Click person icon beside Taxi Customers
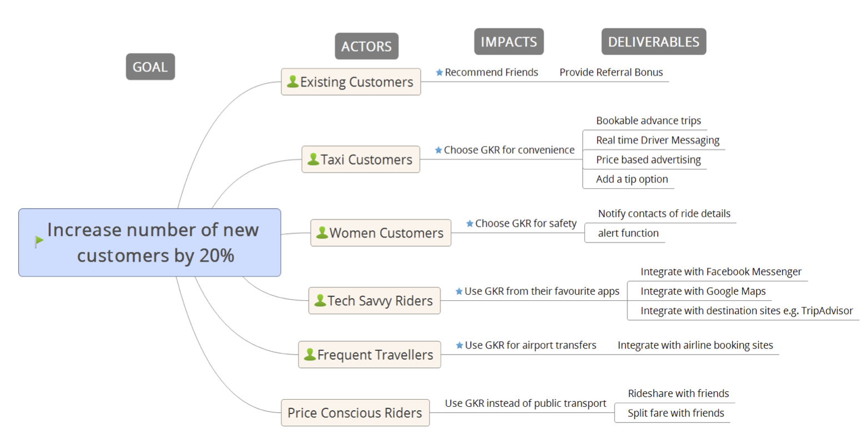This screenshot has height=444, width=868. point(313,159)
